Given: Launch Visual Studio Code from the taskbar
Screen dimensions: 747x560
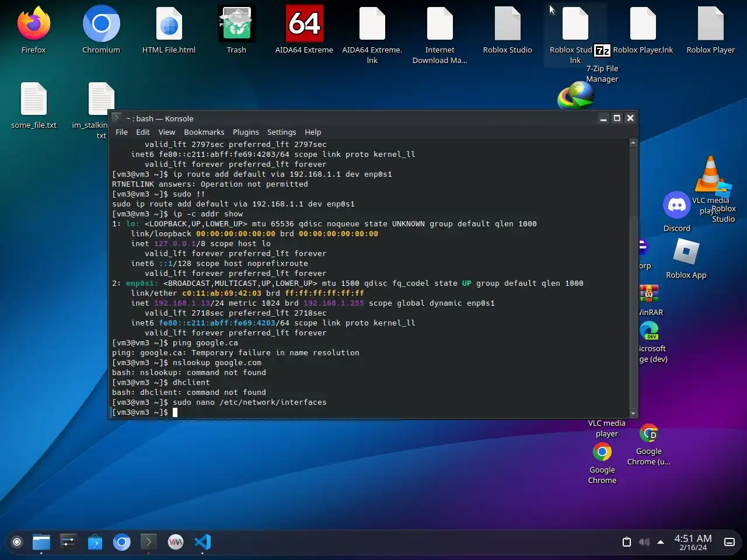Looking at the screenshot, I should 203,542.
